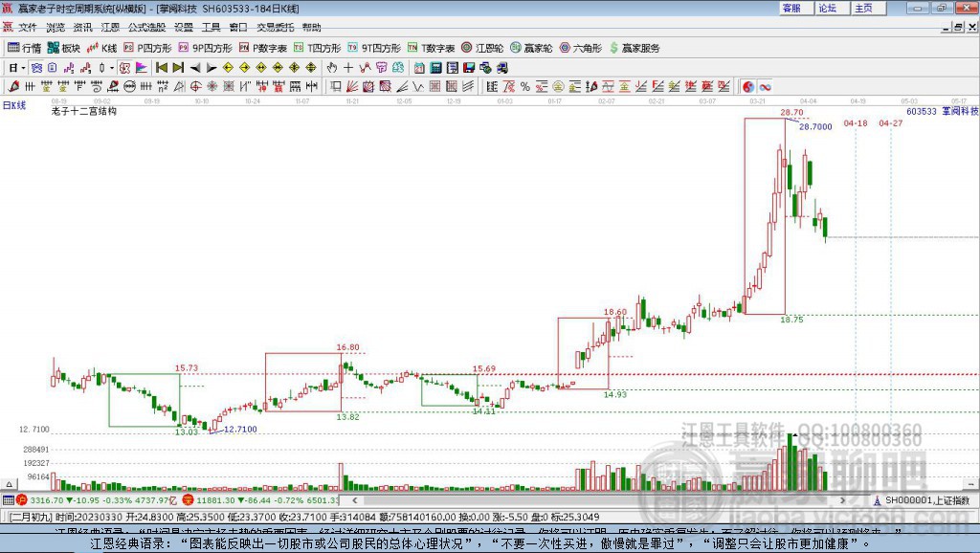Open the 9T四方形 tool
Viewport: 980px width, 553px height.
374,48
